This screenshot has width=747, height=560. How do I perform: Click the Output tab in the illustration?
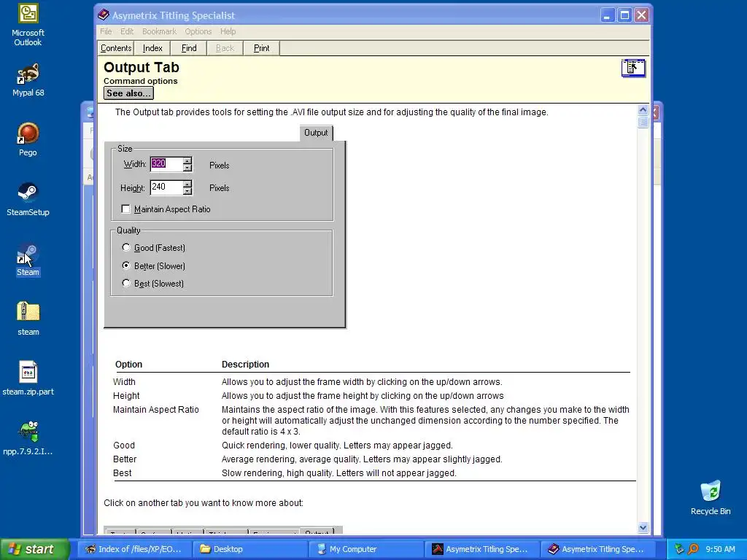(x=316, y=133)
